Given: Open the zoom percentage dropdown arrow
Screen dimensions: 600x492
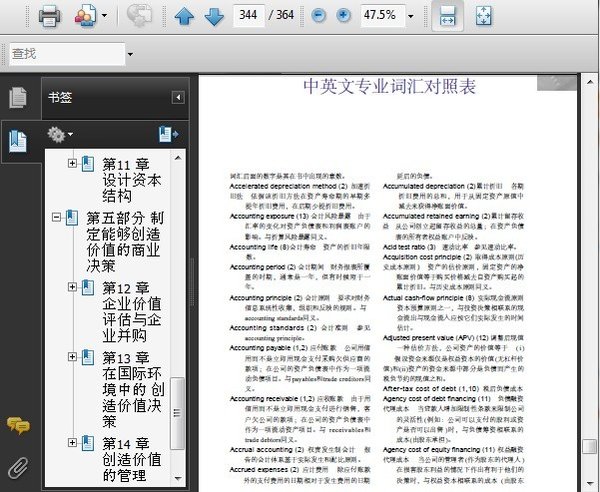Looking at the screenshot, I should point(411,16).
